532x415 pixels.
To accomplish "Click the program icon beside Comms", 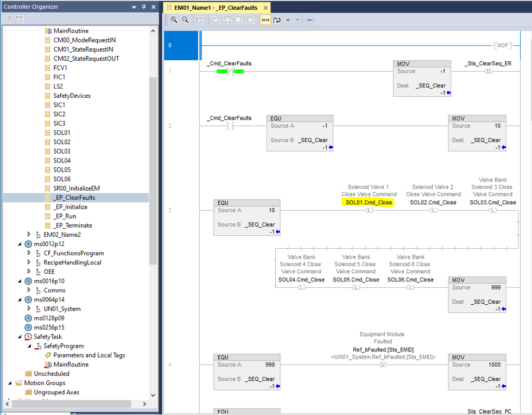I will click(x=38, y=291).
